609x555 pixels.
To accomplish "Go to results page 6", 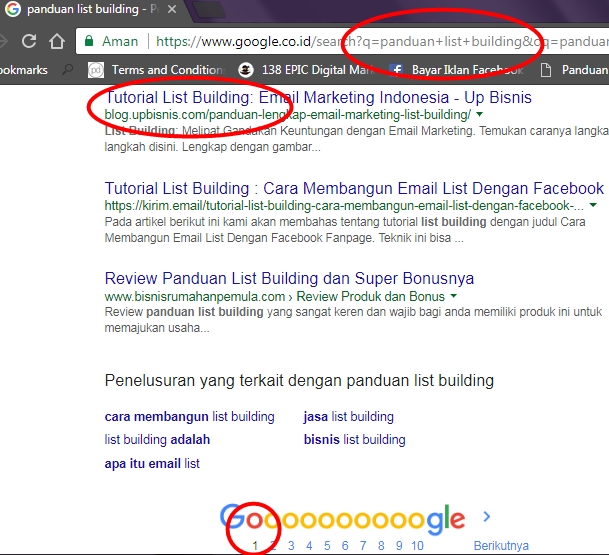I will (345, 546).
